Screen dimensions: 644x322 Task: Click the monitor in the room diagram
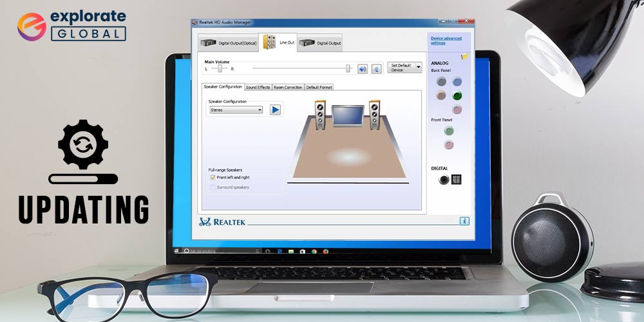(x=348, y=116)
